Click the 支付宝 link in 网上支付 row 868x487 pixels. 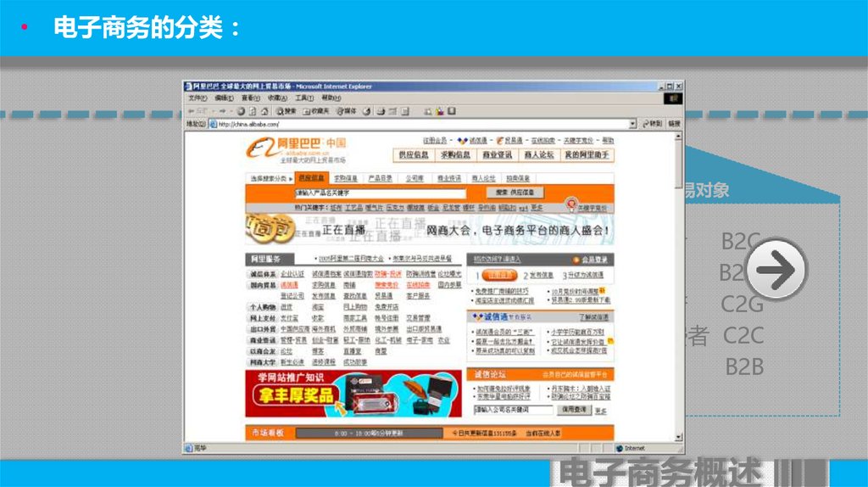point(289,318)
